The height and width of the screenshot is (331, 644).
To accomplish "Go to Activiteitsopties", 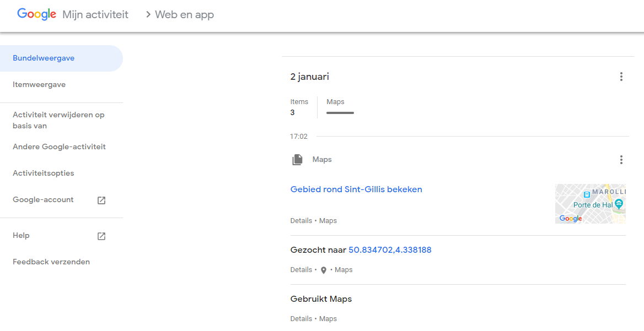I will tap(43, 173).
